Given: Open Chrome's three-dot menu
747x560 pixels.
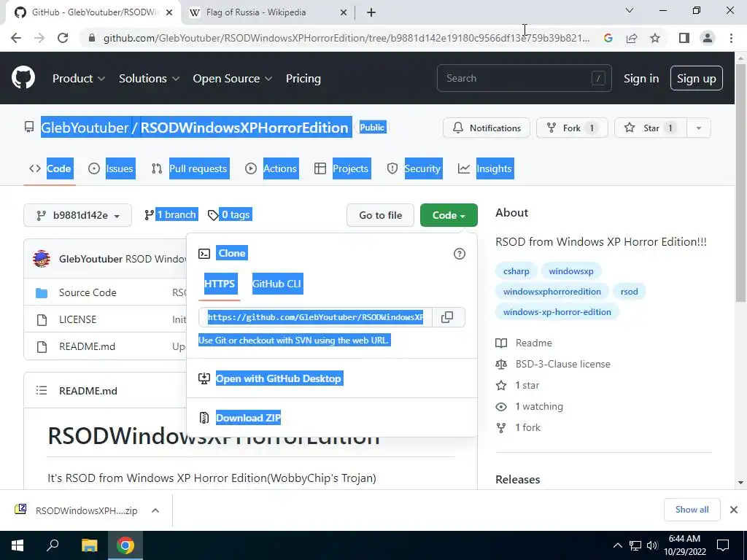Looking at the screenshot, I should (x=731, y=38).
